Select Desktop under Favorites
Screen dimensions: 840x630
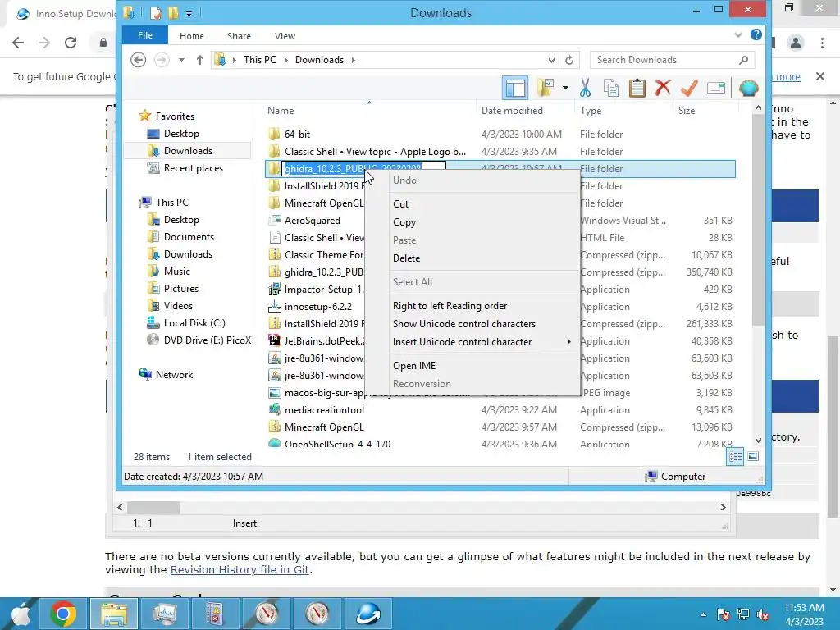[181, 134]
